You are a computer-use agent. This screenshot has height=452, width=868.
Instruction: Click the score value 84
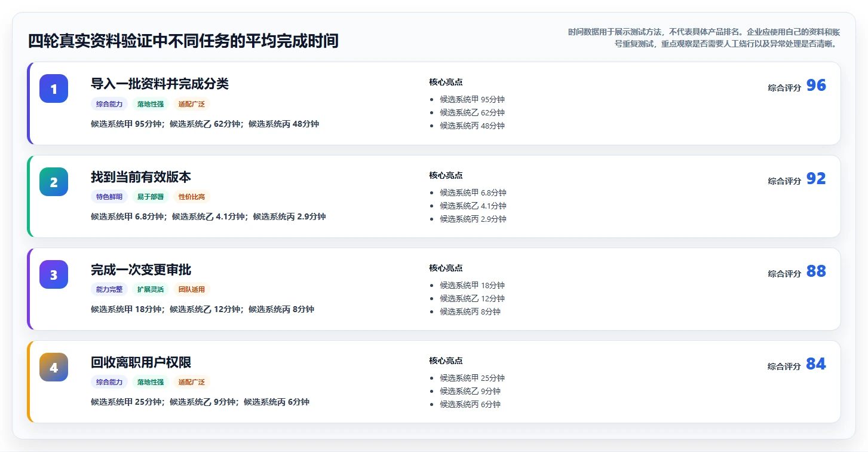click(816, 364)
